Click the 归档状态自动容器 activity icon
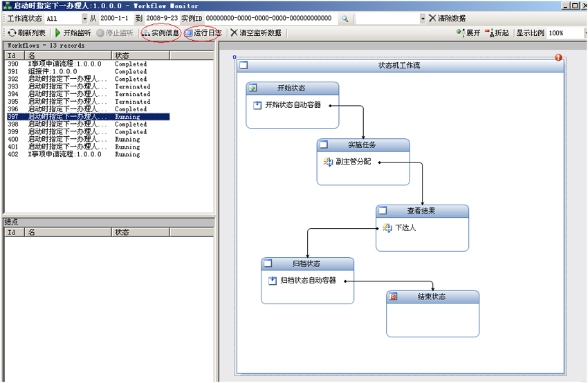 273,281
